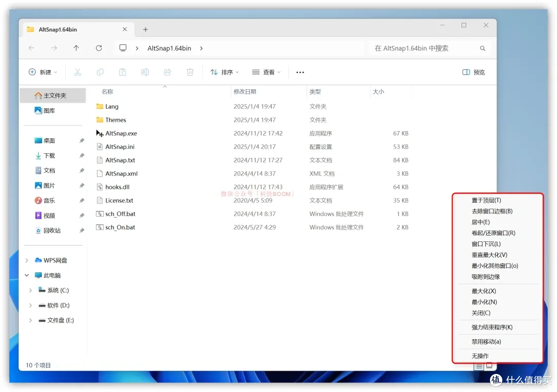Screen dimensions: 557x392
Task: Switch to details view icon in status bar
Action: click(x=479, y=366)
